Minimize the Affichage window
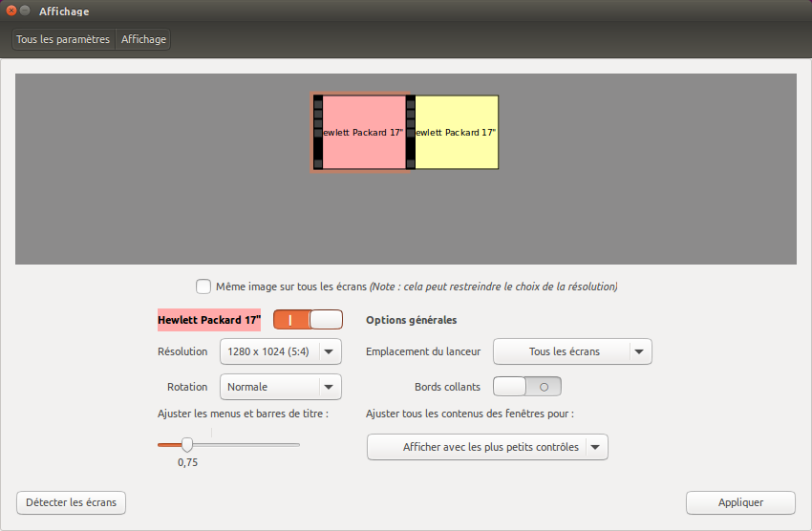Screen dimensions: 812x531 tap(25, 11)
